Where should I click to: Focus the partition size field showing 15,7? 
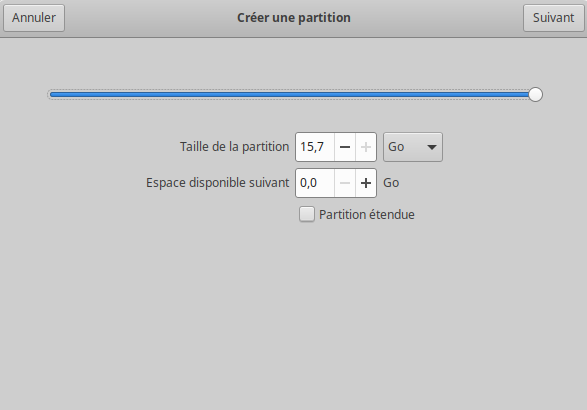(x=315, y=147)
